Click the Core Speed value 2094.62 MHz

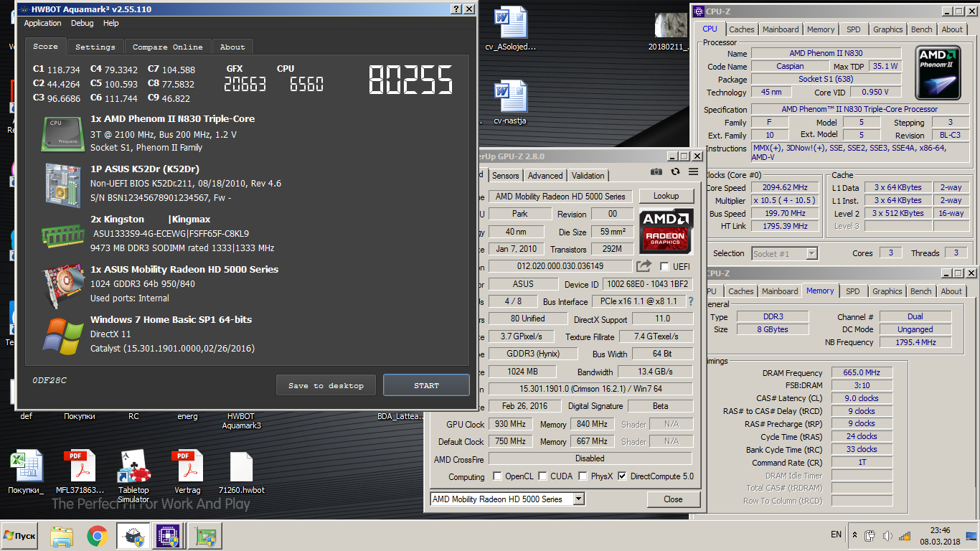[x=785, y=187]
